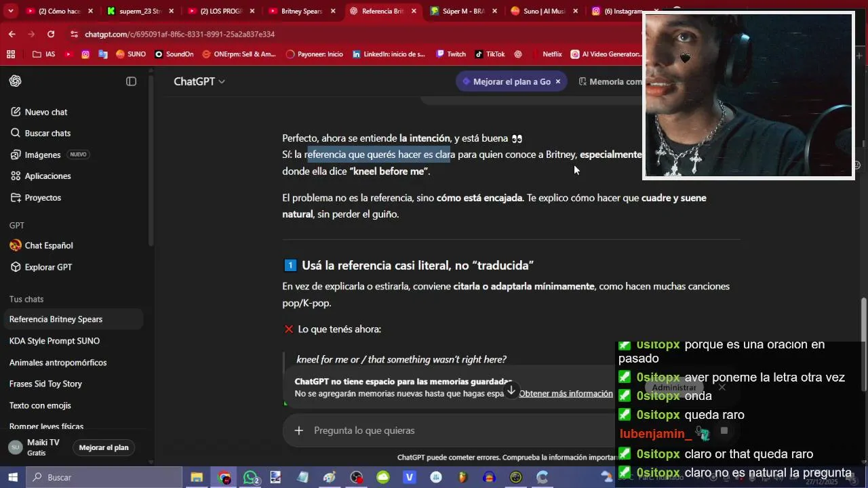Screen dimensions: 868x488
Task: Collapse the sidebar with the panel icon
Action: (132, 81)
